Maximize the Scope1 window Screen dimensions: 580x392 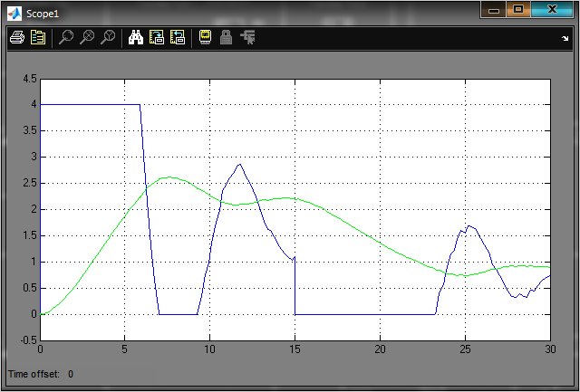tap(518, 10)
